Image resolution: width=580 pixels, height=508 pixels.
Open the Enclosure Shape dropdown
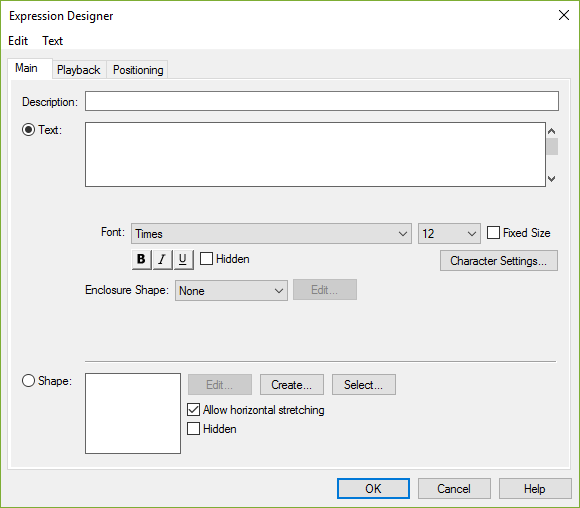(231, 290)
